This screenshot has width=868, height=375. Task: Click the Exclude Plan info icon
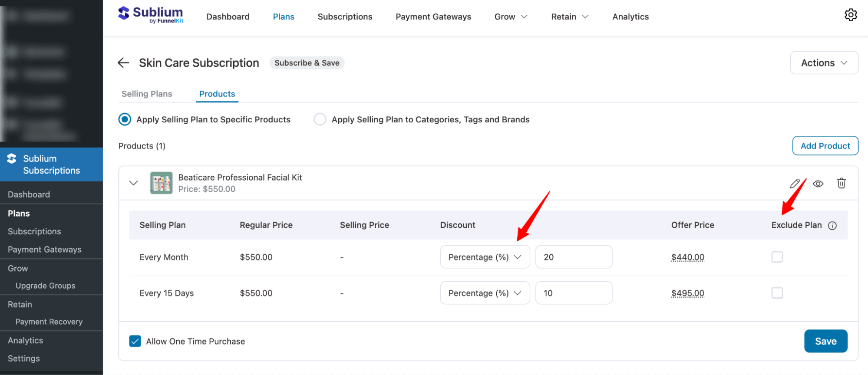point(832,225)
